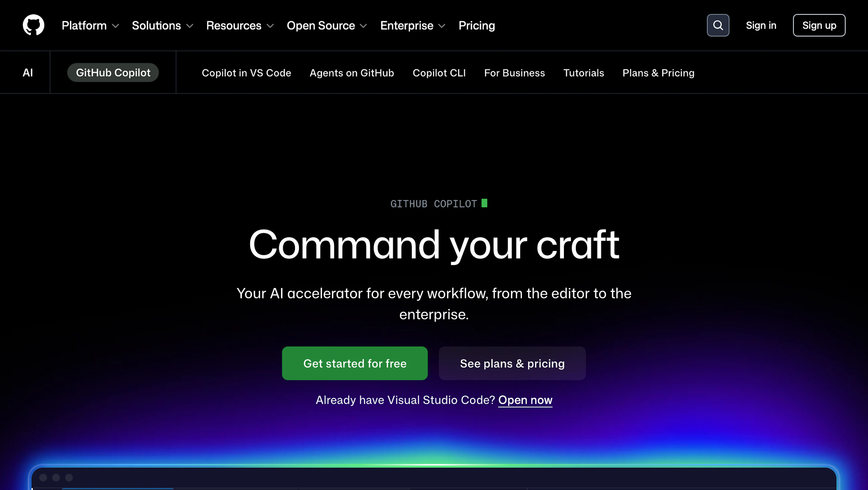The image size is (868, 490).
Task: Click the GitHub octocat logo
Action: [x=33, y=25]
